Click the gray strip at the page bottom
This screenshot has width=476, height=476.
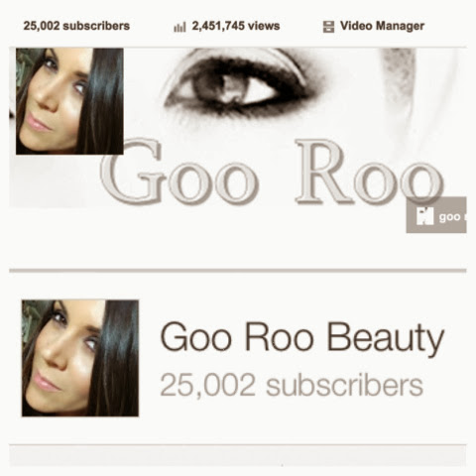click(238, 456)
